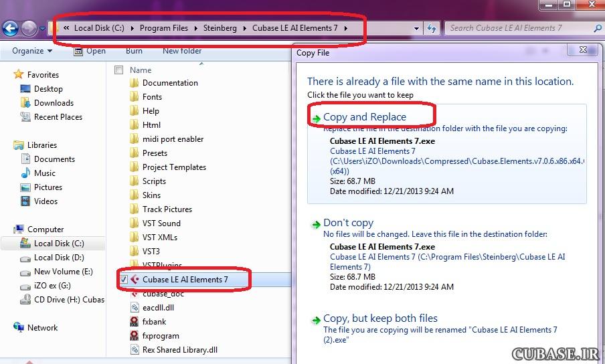Select the Track Pictures folder

(167, 209)
